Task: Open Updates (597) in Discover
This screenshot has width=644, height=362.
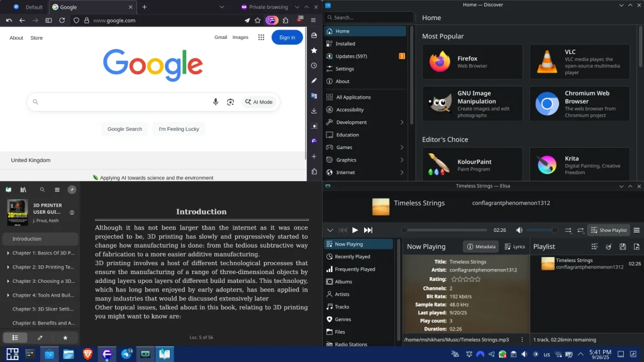Action: 365,56
